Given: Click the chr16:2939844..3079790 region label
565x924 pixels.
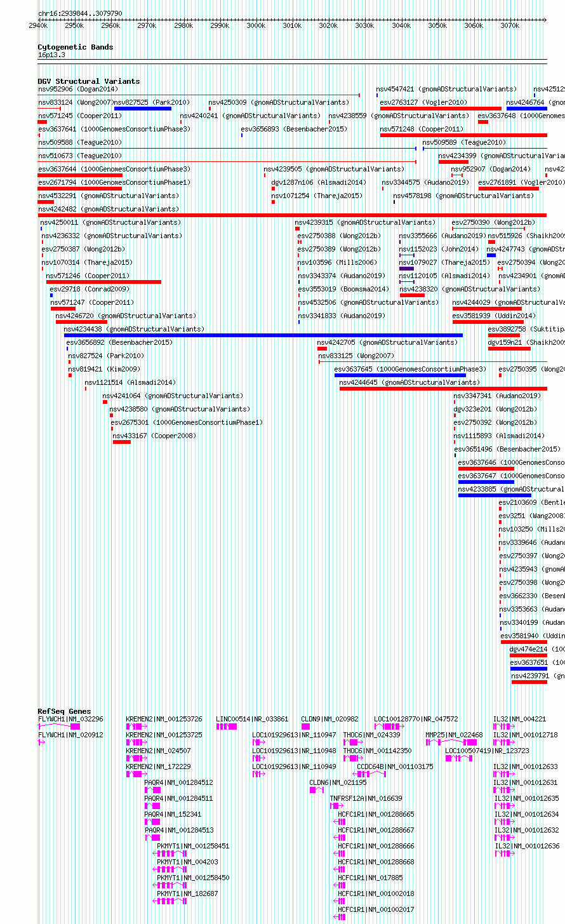Looking at the screenshot, I should click(80, 13).
